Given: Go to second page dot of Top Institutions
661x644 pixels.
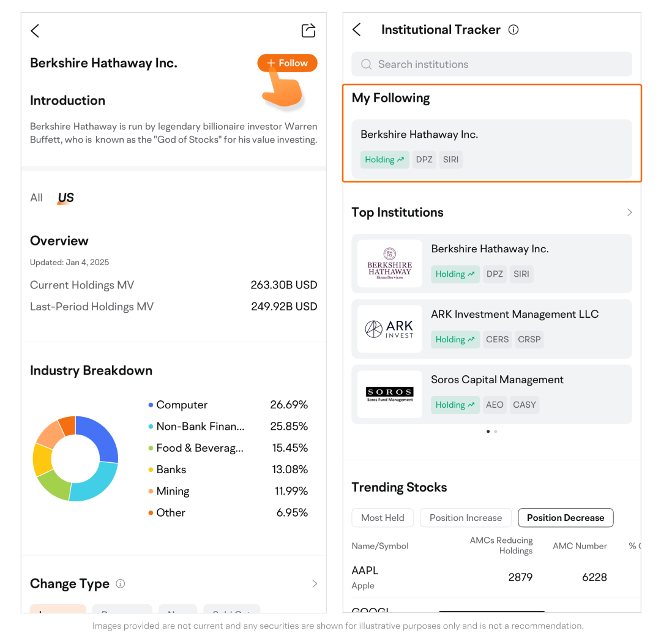Looking at the screenshot, I should [496, 432].
